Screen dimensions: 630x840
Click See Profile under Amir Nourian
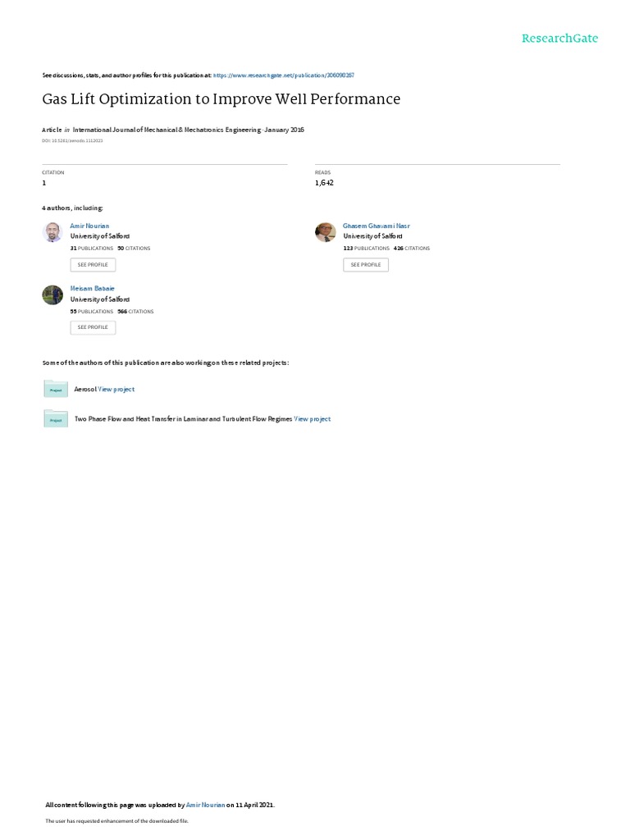coord(93,265)
